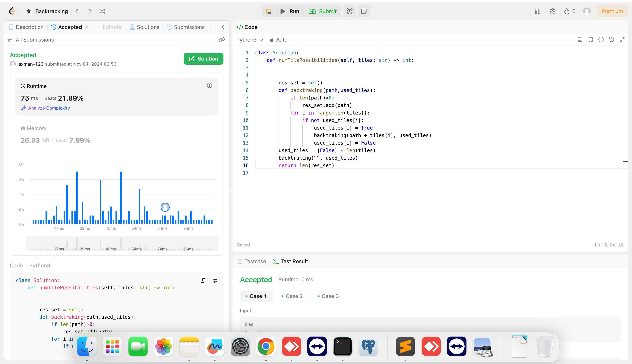Click the timer alarm clock icon
The image size is (632, 364).
[x=349, y=11]
